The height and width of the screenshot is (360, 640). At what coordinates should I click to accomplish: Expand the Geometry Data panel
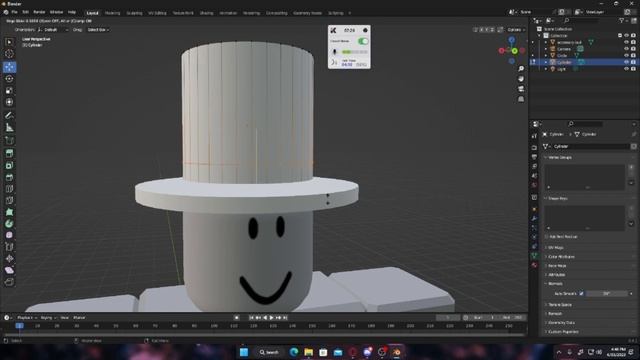point(561,323)
